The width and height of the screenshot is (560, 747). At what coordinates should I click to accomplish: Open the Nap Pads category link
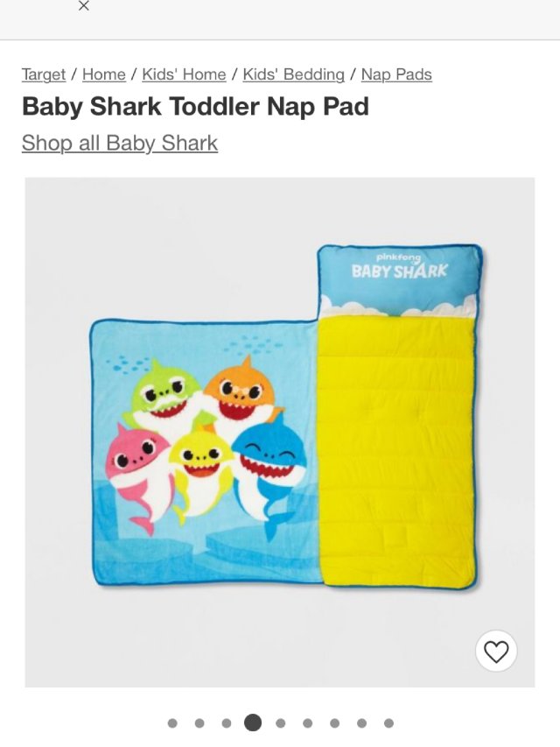(x=396, y=74)
